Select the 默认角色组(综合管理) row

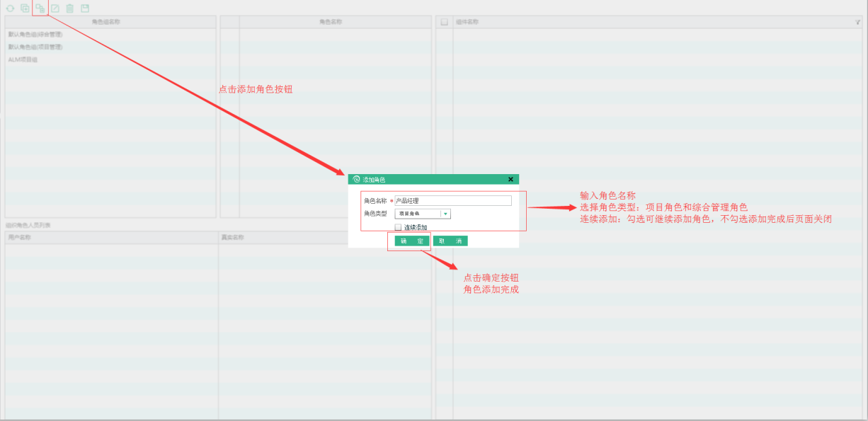click(x=110, y=34)
